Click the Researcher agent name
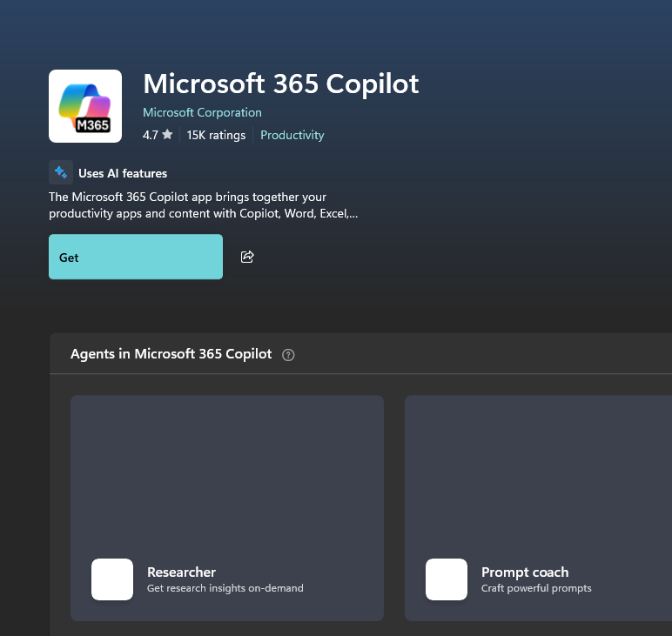The height and width of the screenshot is (636, 672). point(181,572)
